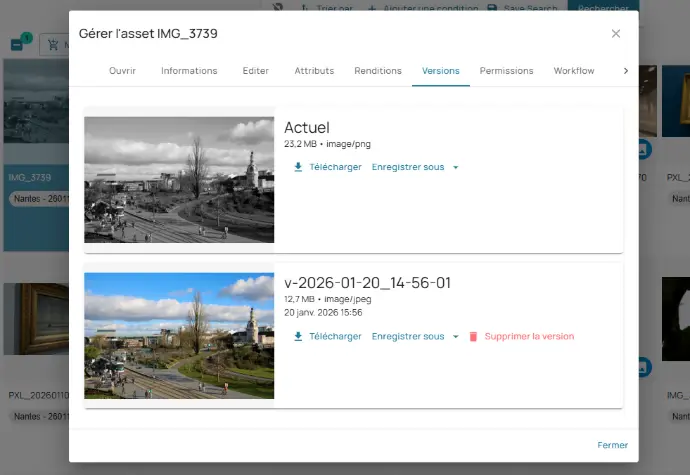This screenshot has height=475, width=690.
Task: Click the red trash icon for old version
Action: click(474, 337)
